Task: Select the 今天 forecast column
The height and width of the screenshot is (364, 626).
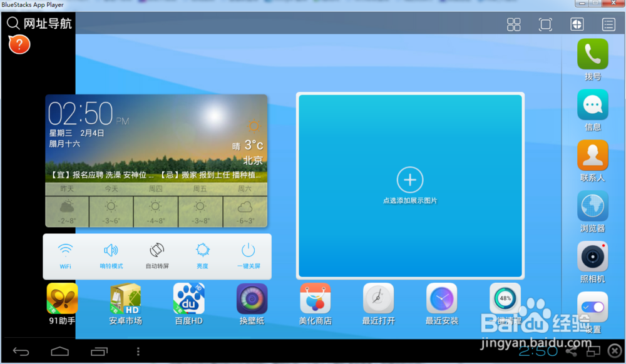Action: [111, 205]
